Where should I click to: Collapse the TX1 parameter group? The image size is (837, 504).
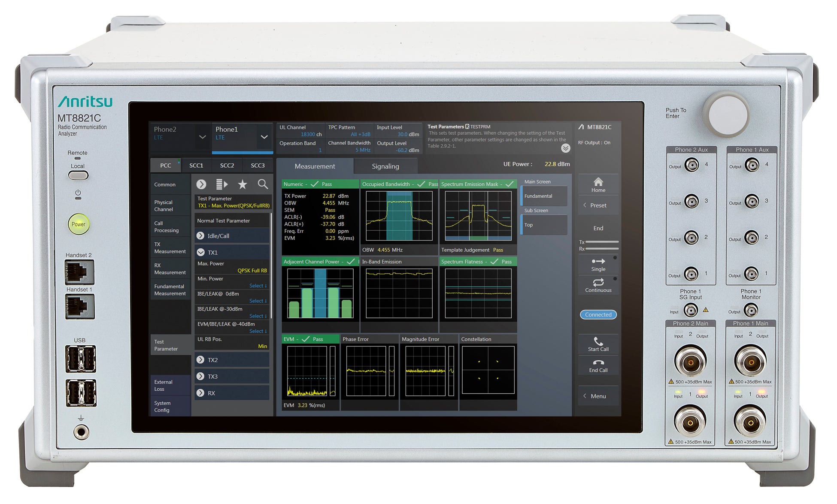[x=200, y=252]
